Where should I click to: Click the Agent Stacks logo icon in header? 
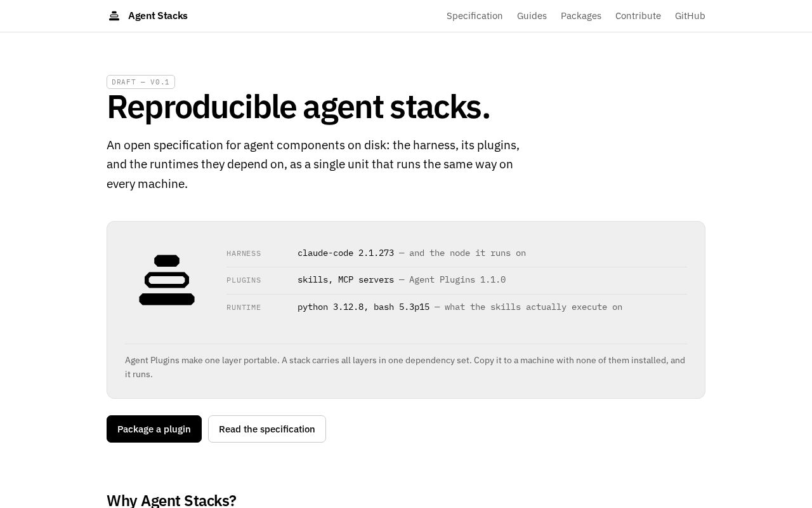point(114,16)
